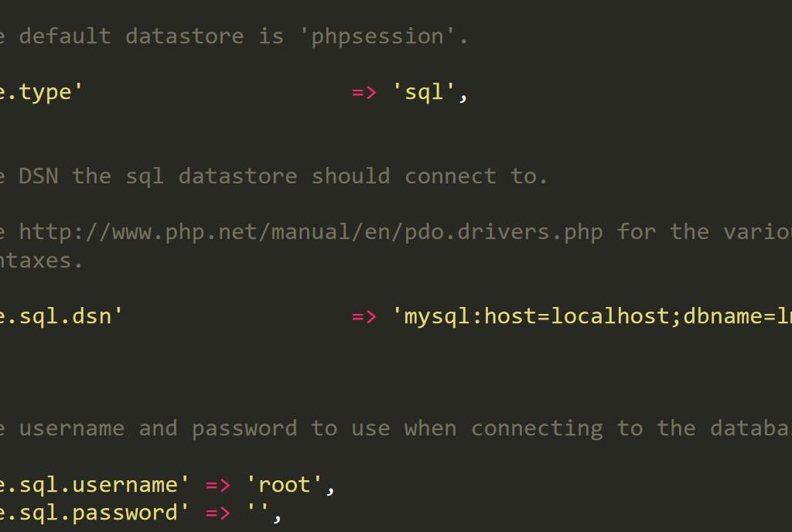
Task: Click the 'sql' string value
Action: click(426, 92)
